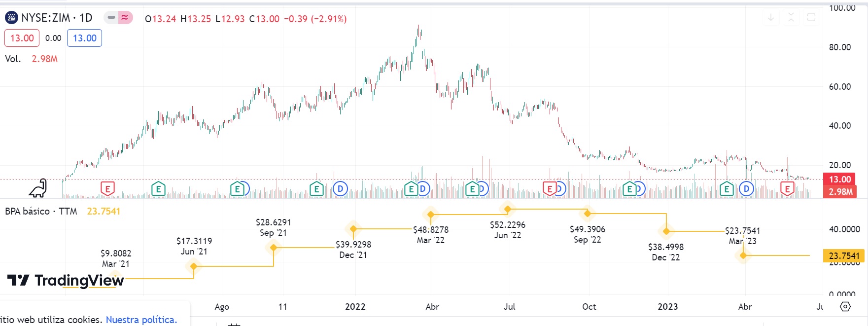This screenshot has width=868, height=326.
Task: Open the leftmost green E earnings marker
Action: click(x=158, y=188)
